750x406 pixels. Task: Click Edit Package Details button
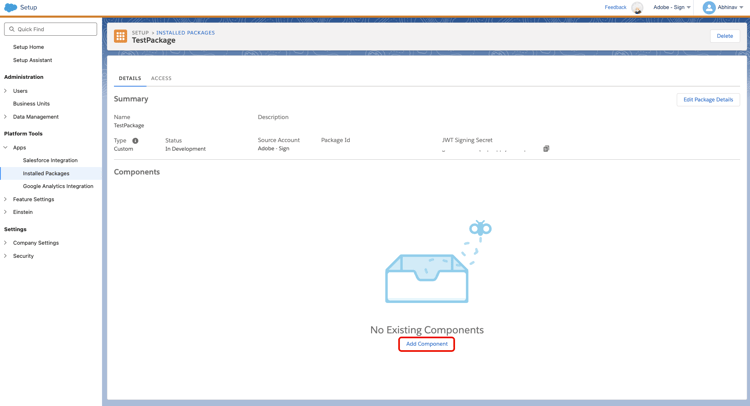pyautogui.click(x=708, y=99)
